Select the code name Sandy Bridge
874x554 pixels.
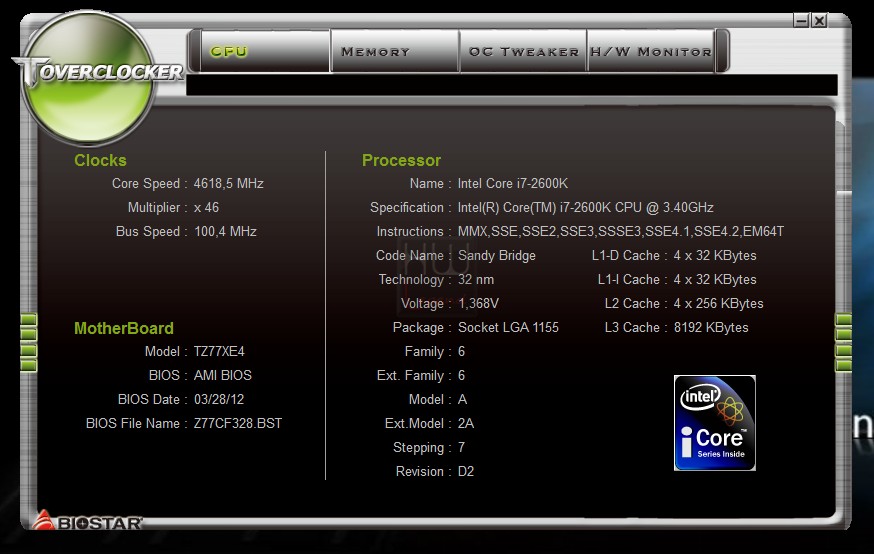point(497,255)
